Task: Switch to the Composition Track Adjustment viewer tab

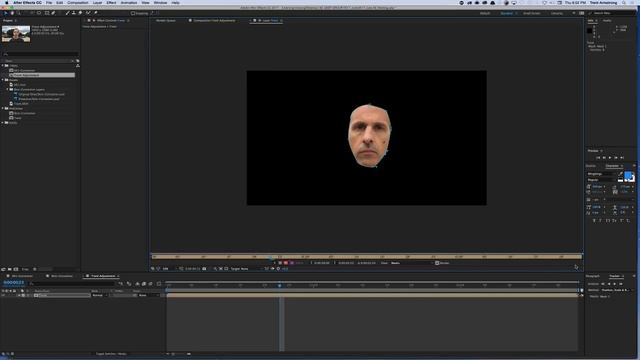Action: pos(214,20)
